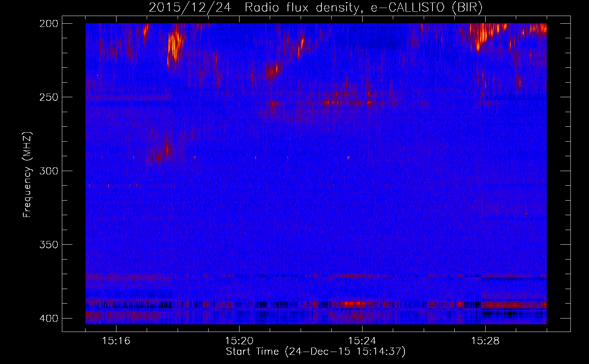Click the 350 frequency tick label
The width and height of the screenshot is (589, 364).
coord(48,245)
